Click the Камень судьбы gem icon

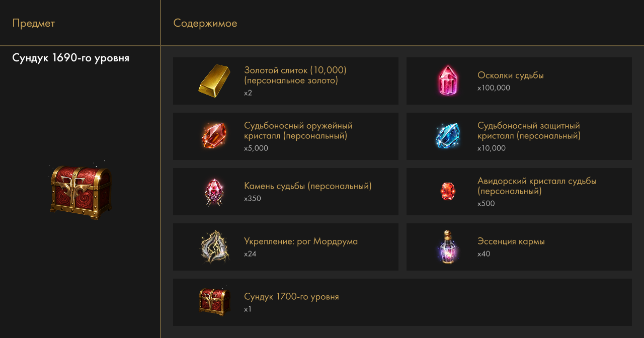click(x=214, y=192)
